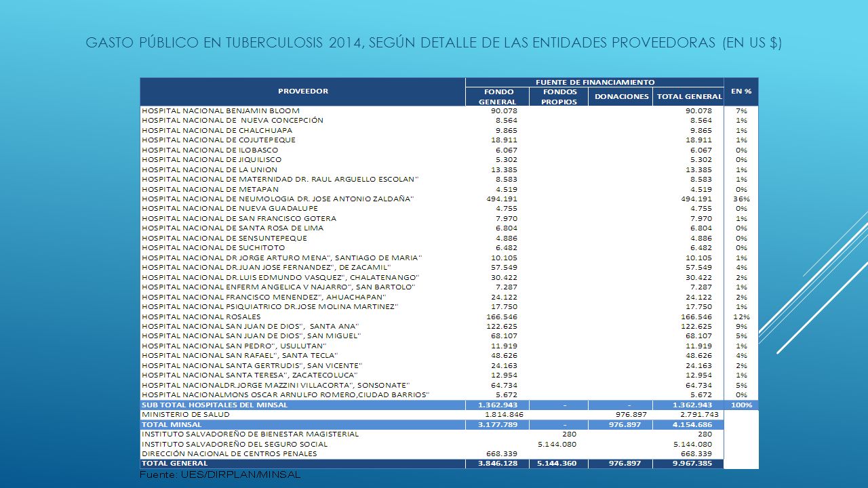The image size is (868, 488).
Task: Click the 12% value for Hospital Nacional Rosales
Action: (743, 317)
